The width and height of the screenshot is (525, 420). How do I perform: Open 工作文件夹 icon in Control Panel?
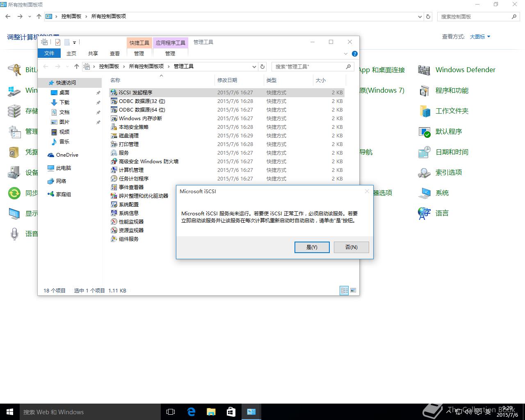coord(424,111)
